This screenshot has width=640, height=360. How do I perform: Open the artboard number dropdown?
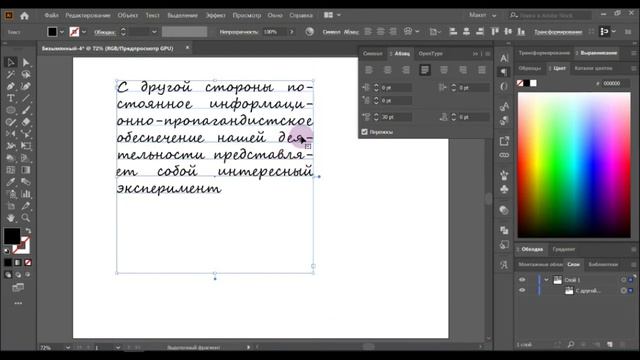pyautogui.click(x=118, y=348)
